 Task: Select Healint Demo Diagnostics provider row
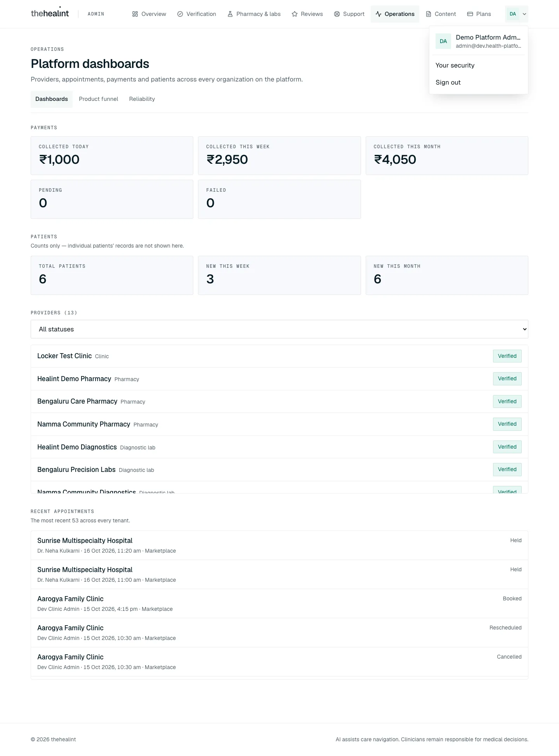(279, 447)
